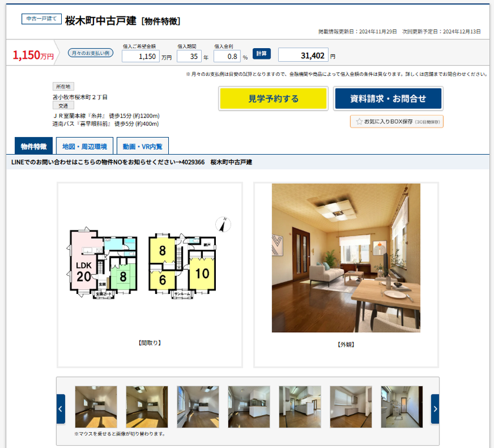
Task: Click the loan amount field showing 1,150
Action: click(141, 56)
